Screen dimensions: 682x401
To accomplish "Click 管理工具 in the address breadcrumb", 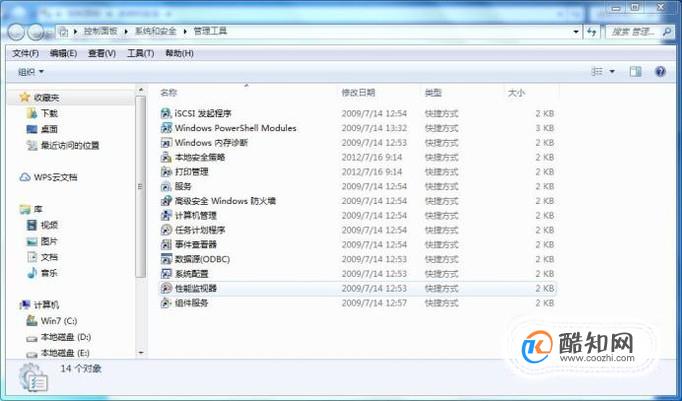I will pyautogui.click(x=210, y=31).
